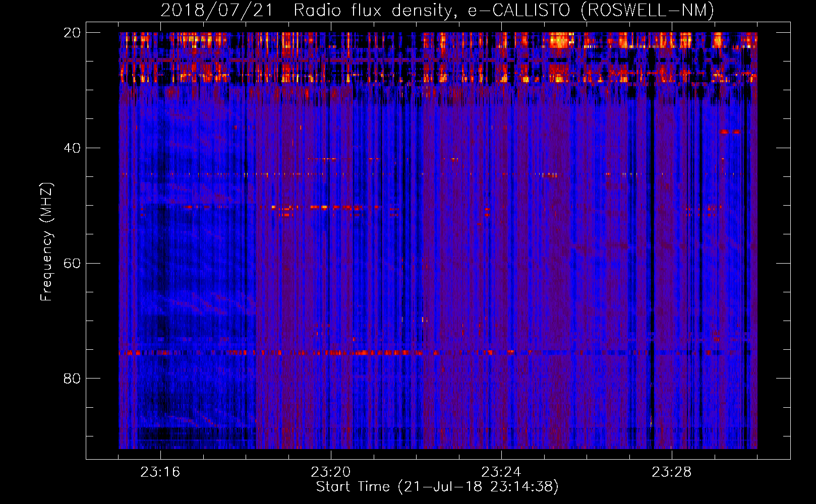Viewport: 816px width, 504px height.
Task: Click the plot title with date 2018/07/21
Action: [x=437, y=10]
